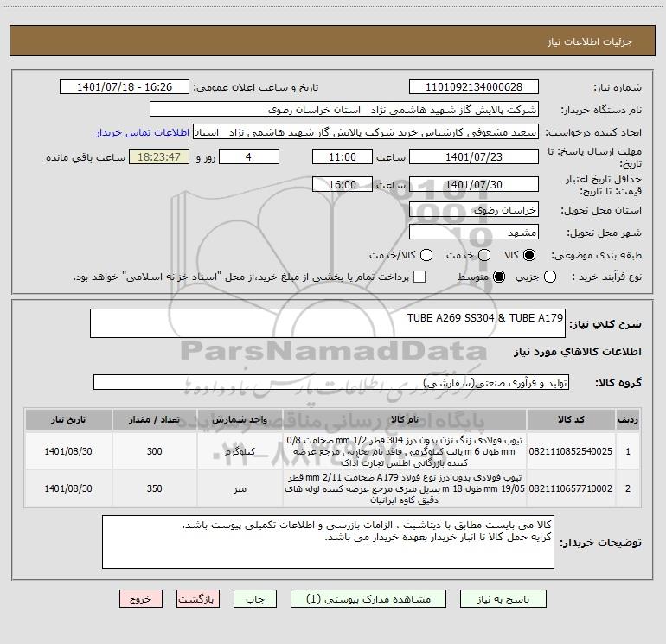Viewport: 666px width, 644px height.
Task: Click the پاسخ به نیاز button
Action: pyautogui.click(x=503, y=598)
